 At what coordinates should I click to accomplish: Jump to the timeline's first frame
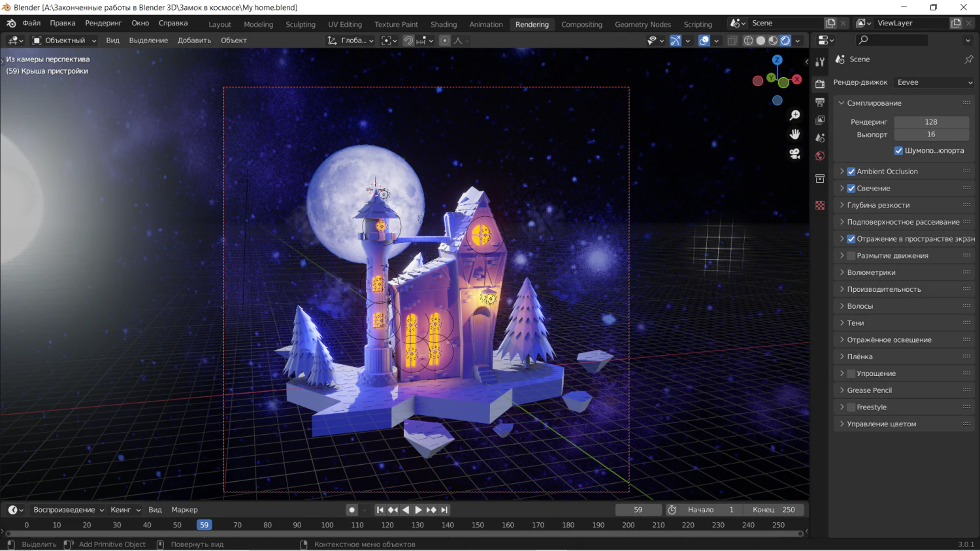coord(380,510)
